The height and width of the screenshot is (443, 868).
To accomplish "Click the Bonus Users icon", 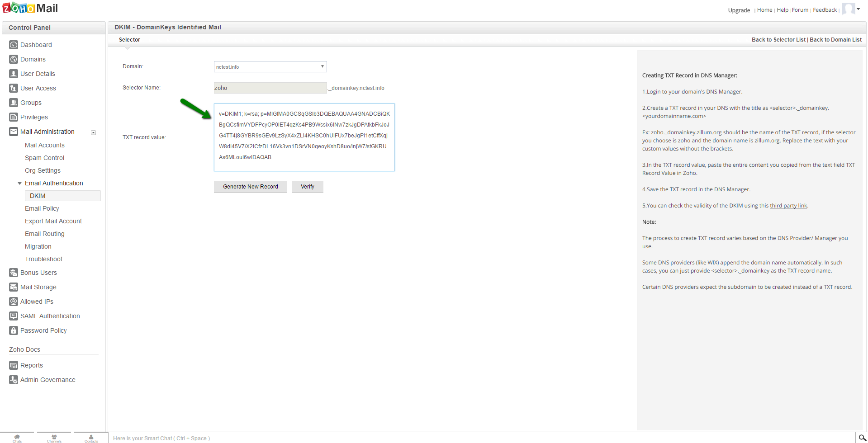I will (14, 273).
